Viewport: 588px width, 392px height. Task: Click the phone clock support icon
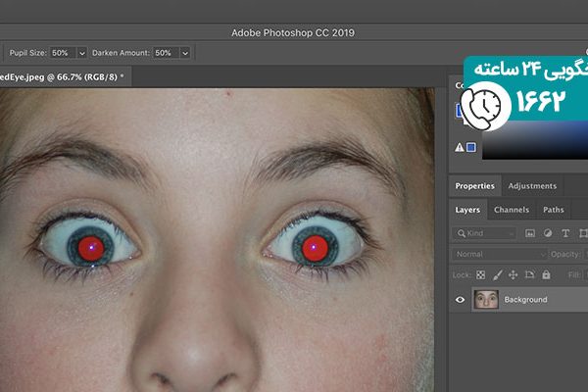pos(481,103)
